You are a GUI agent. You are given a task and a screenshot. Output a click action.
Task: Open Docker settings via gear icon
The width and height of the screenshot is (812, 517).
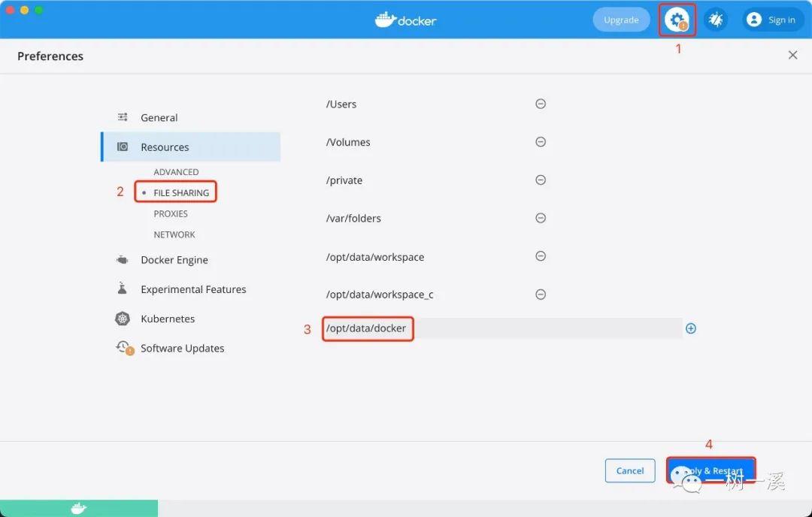[675, 20]
